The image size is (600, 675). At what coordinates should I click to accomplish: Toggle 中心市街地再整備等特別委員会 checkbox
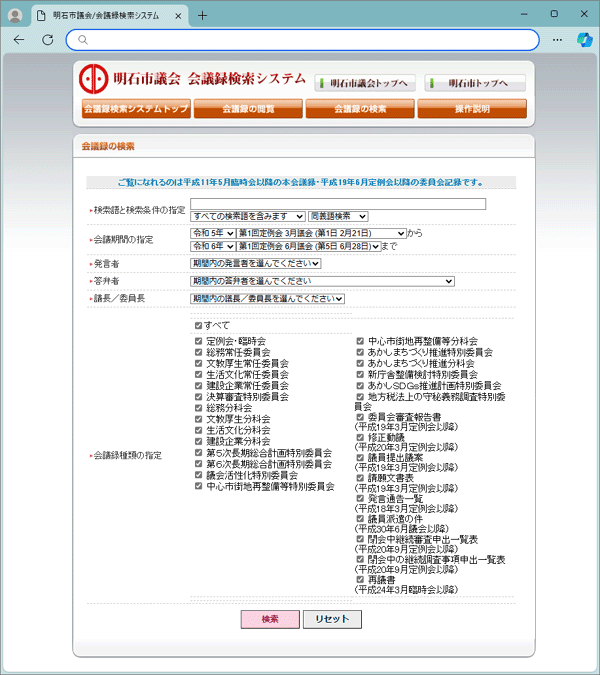[x=198, y=486]
